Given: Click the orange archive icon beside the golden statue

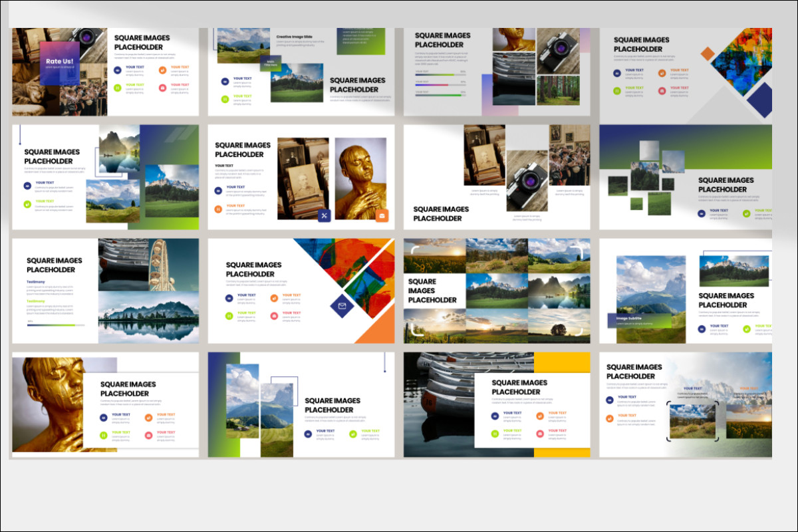Looking at the screenshot, I should click(x=382, y=216).
